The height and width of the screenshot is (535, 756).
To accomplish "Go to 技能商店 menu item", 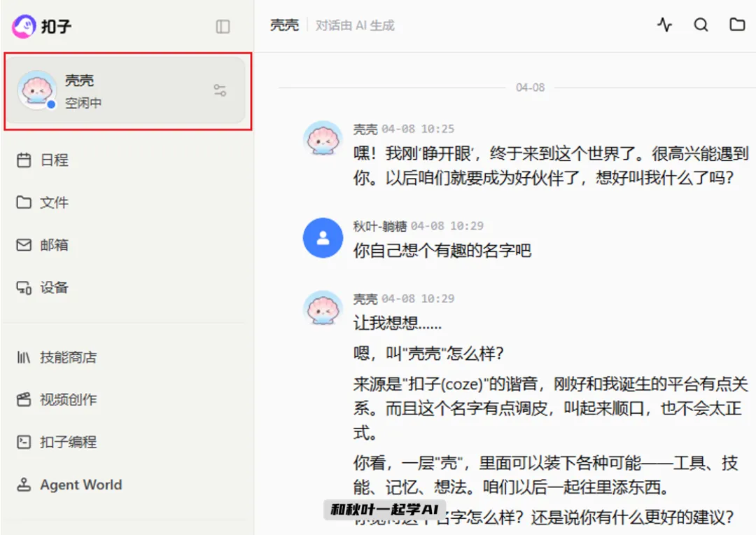I will pos(69,357).
